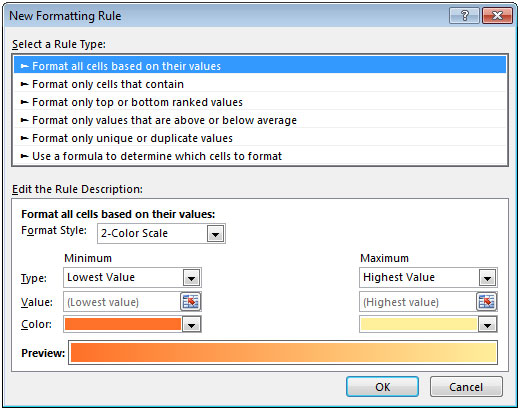The width and height of the screenshot is (520, 410).
Task: Select Use a formula to determine cells
Action: point(260,156)
